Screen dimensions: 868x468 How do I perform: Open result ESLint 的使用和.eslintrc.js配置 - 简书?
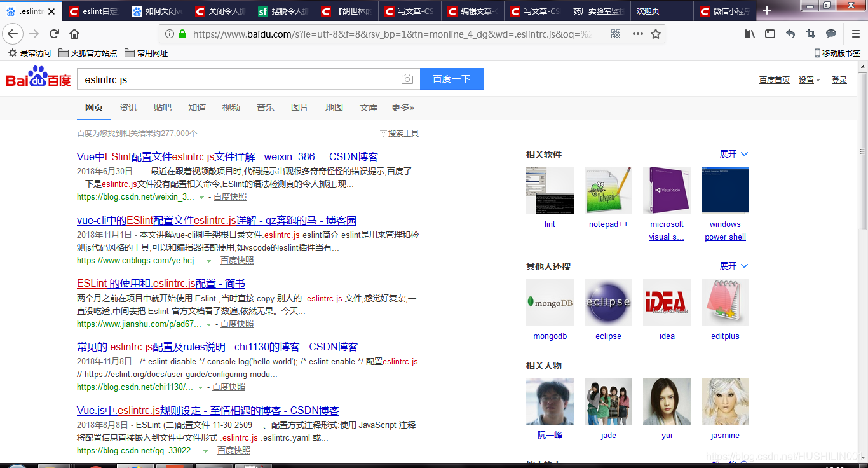[x=161, y=284]
